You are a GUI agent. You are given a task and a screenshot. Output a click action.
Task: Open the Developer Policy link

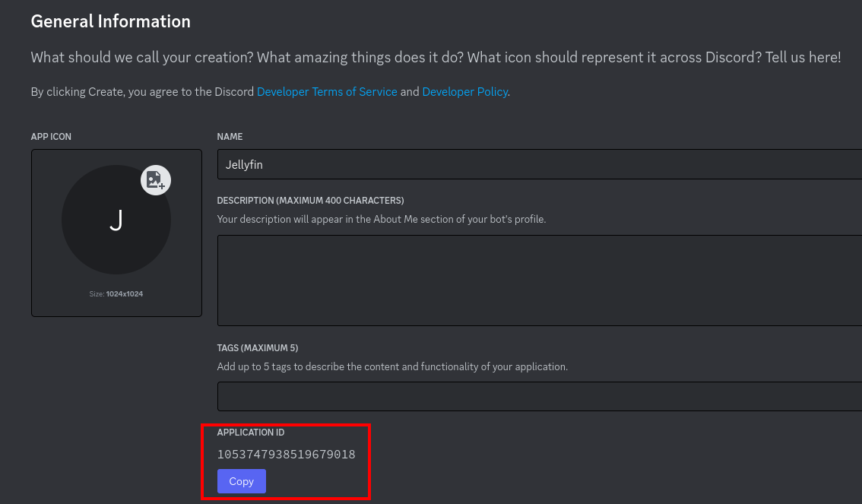(464, 91)
